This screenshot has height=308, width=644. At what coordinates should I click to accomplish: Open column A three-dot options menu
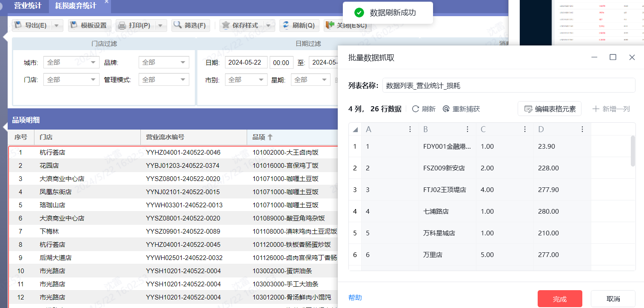click(x=410, y=129)
